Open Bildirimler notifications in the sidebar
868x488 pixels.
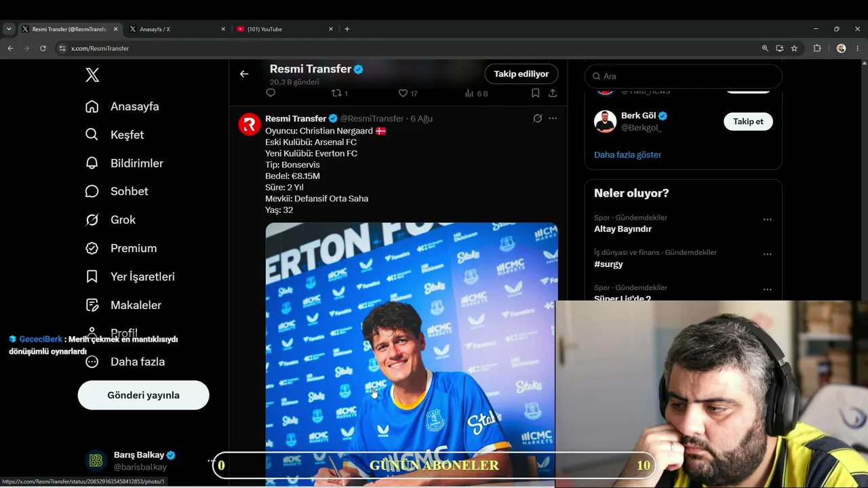[x=124, y=163]
